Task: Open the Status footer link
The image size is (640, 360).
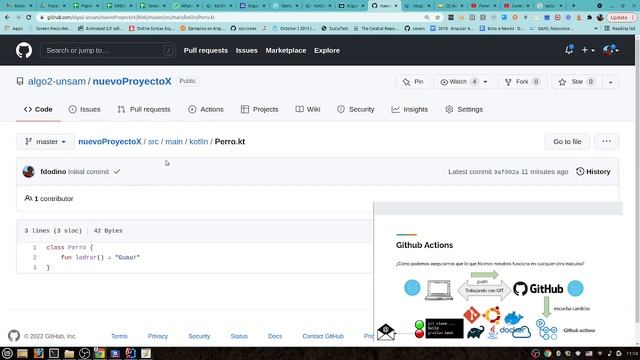Action: point(239,336)
